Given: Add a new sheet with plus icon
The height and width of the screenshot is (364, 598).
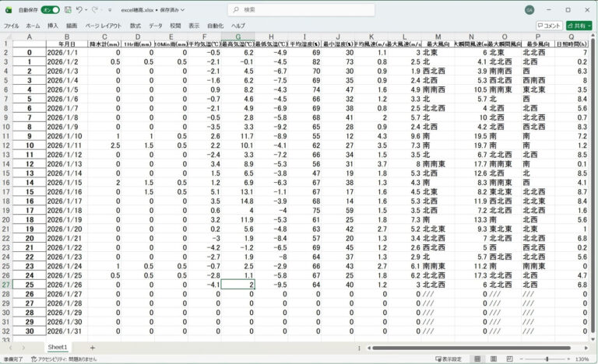Looking at the screenshot, I should [x=92, y=348].
